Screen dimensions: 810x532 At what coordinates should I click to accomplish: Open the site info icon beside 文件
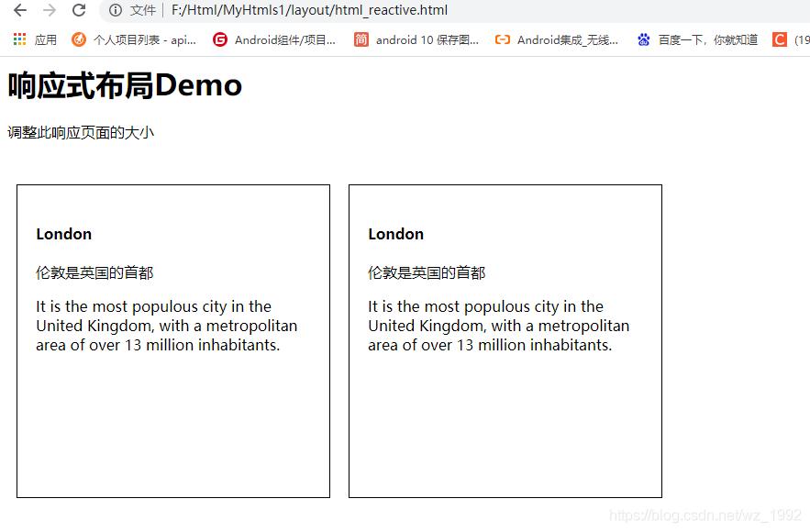(x=116, y=10)
